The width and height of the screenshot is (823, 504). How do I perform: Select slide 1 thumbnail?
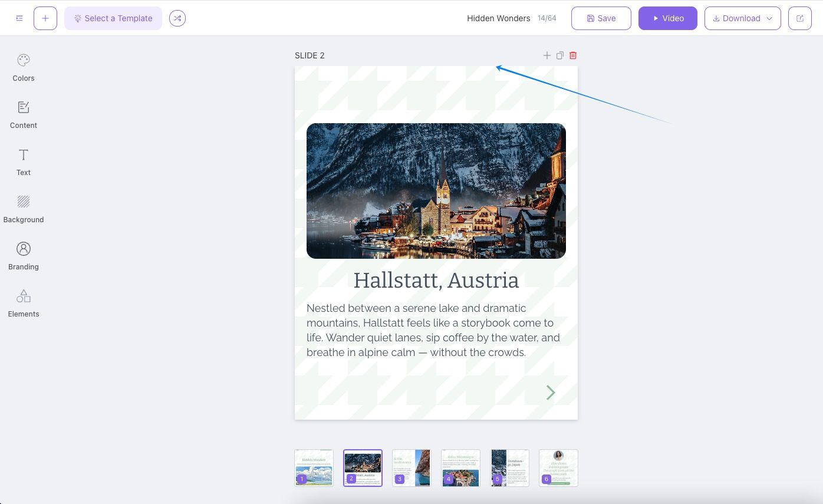click(314, 467)
